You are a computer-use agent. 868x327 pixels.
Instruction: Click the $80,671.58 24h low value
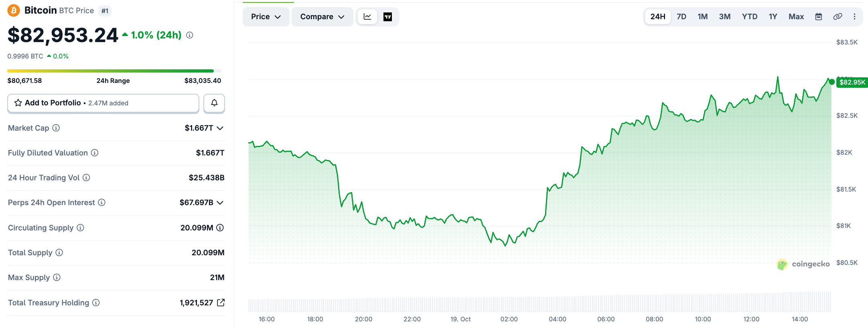click(24, 81)
